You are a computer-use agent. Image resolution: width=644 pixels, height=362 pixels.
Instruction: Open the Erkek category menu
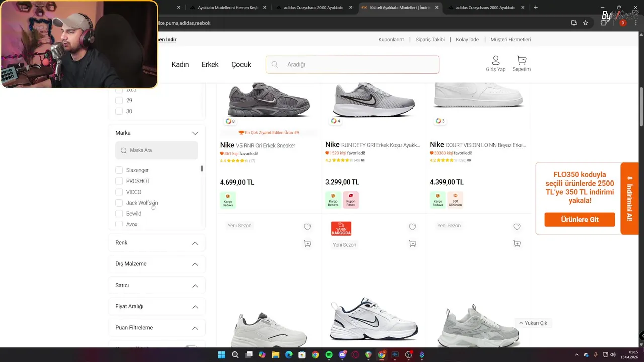pos(210,65)
